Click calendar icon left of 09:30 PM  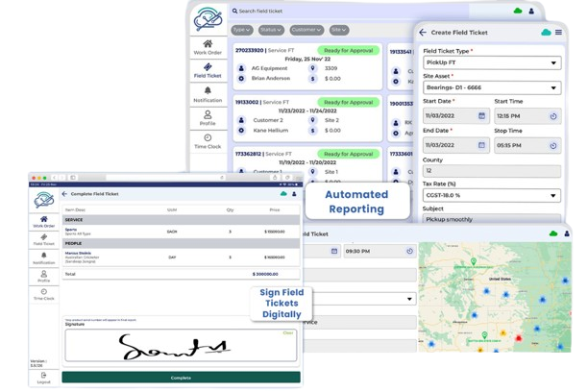(x=334, y=251)
